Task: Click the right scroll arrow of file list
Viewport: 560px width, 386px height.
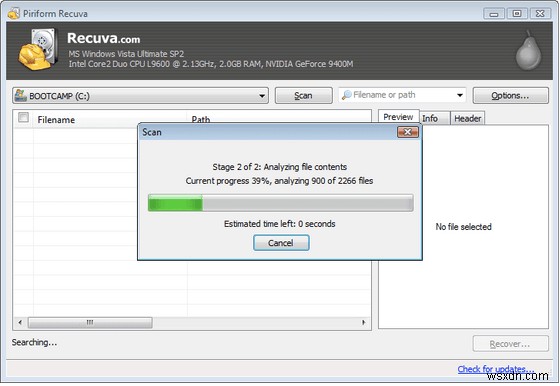Action: (x=364, y=322)
